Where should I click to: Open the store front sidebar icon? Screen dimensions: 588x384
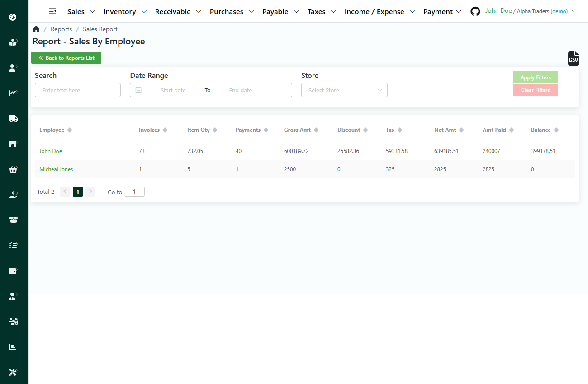click(13, 144)
